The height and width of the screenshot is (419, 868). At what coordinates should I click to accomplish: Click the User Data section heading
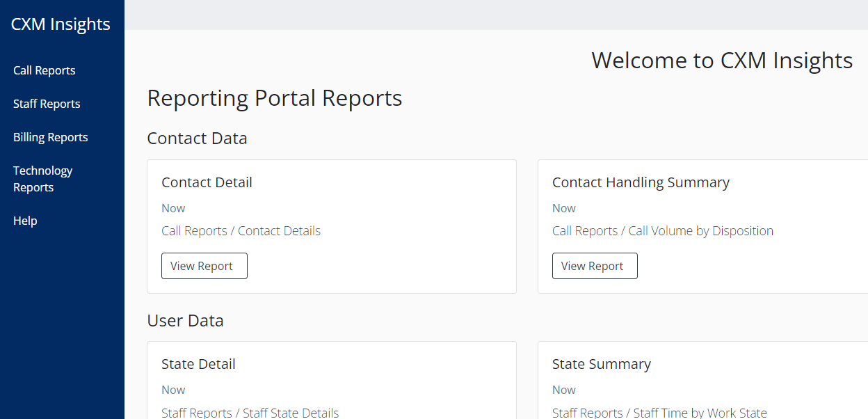pyautogui.click(x=185, y=321)
